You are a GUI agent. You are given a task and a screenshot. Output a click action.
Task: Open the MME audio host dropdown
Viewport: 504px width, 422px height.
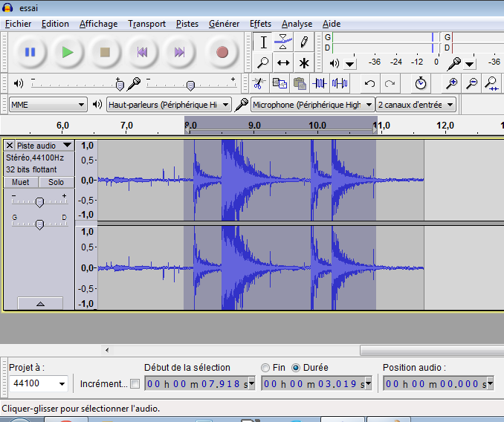[48, 105]
